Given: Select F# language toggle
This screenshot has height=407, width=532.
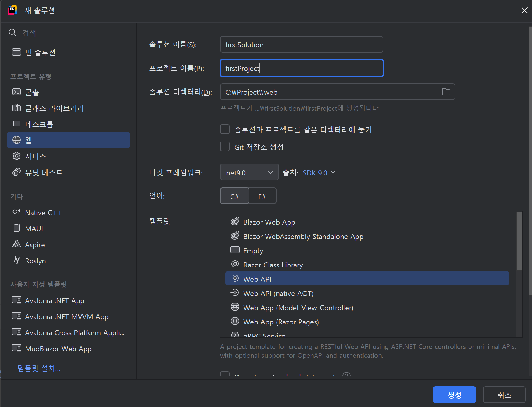Looking at the screenshot, I should pos(262,196).
